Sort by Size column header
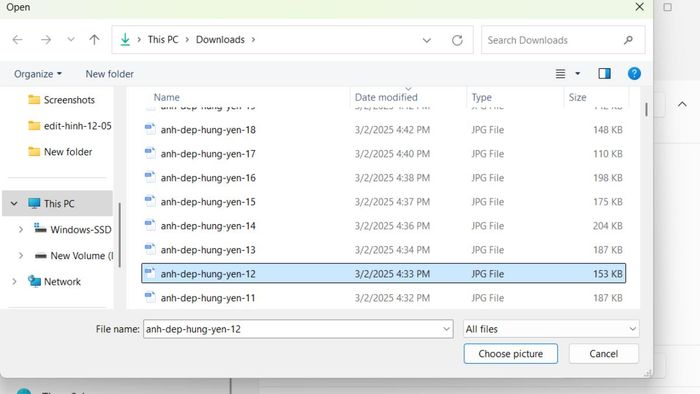 tap(577, 97)
